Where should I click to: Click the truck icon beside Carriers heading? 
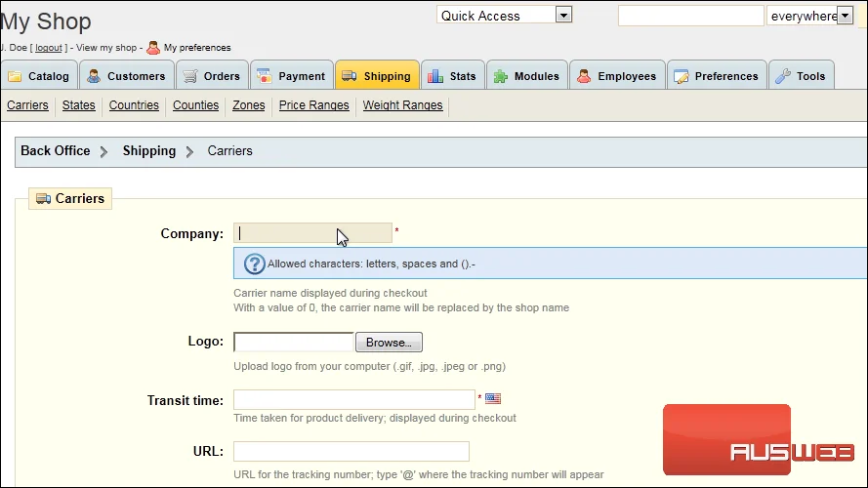[43, 199]
